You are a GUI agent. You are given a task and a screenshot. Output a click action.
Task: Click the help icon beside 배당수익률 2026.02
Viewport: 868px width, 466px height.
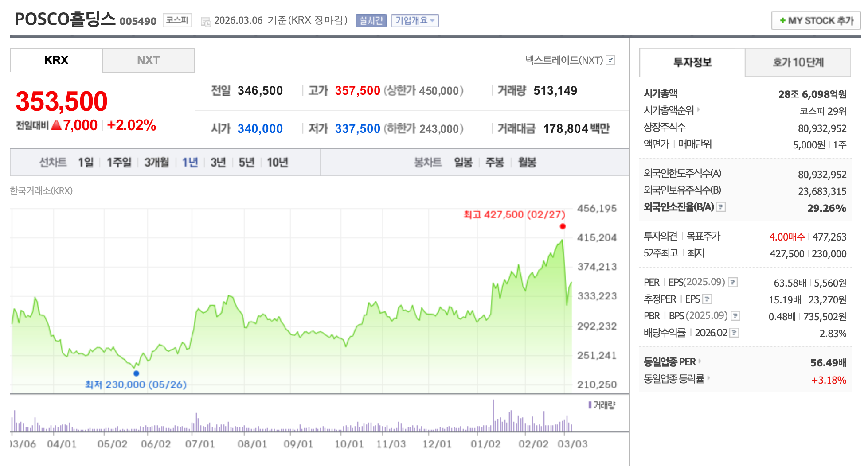734,333
